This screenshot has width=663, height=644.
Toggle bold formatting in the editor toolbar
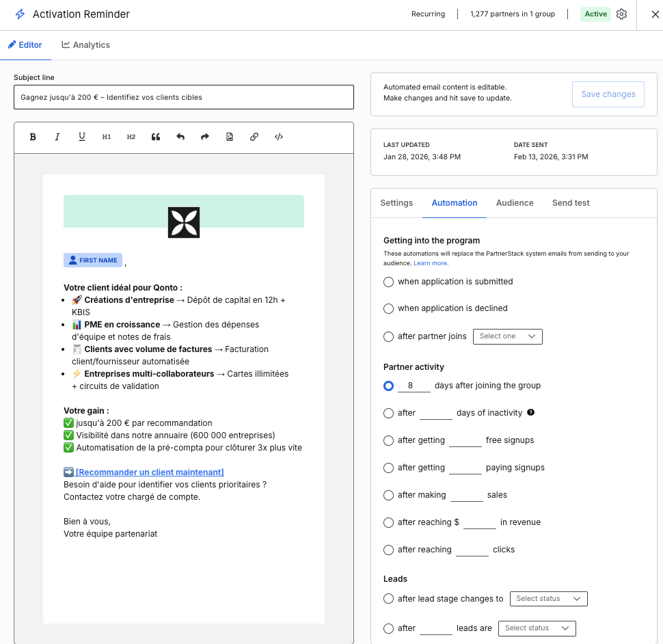[x=33, y=137]
